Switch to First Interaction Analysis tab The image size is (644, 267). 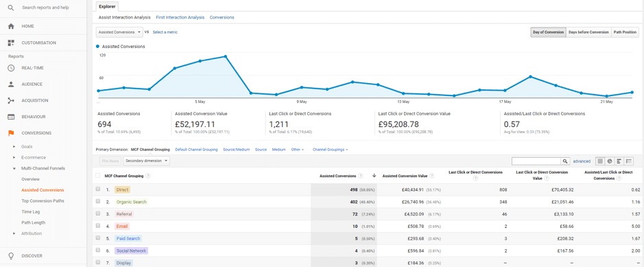[180, 18]
